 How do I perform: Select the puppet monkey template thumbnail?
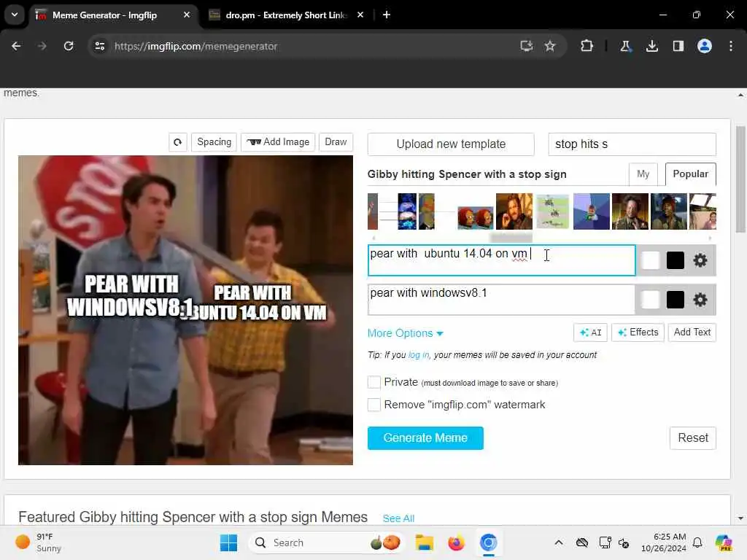pos(476,217)
